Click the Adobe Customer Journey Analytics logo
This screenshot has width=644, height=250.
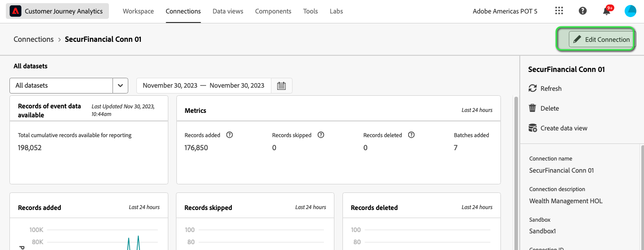pos(16,11)
